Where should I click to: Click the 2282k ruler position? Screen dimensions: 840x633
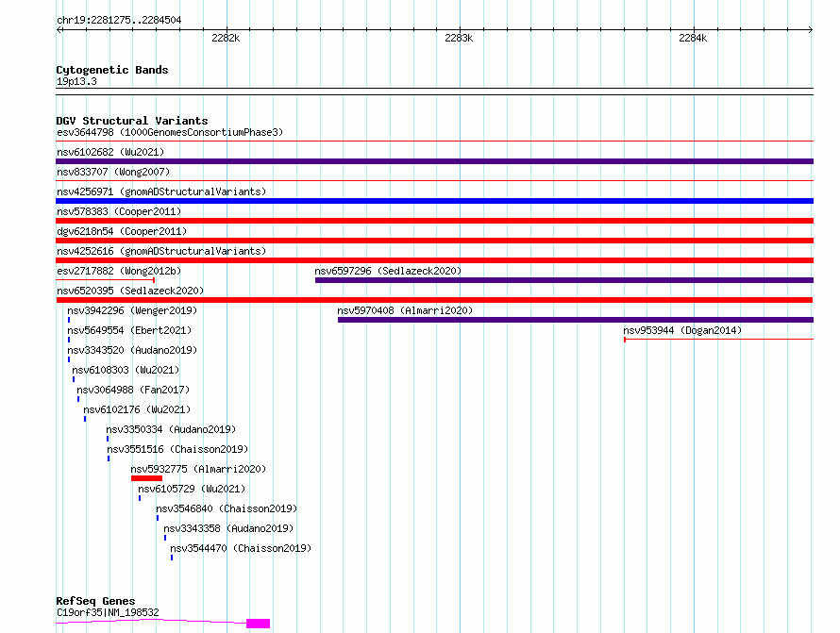226,38
